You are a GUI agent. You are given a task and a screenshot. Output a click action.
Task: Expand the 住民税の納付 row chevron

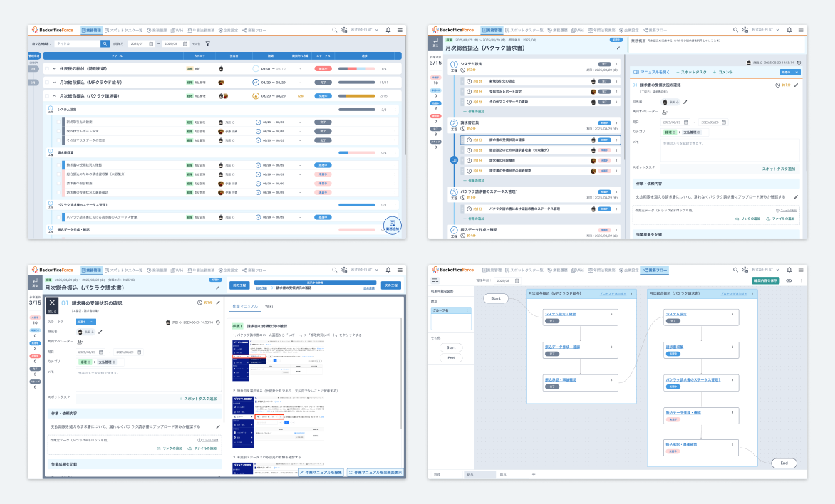click(x=53, y=68)
